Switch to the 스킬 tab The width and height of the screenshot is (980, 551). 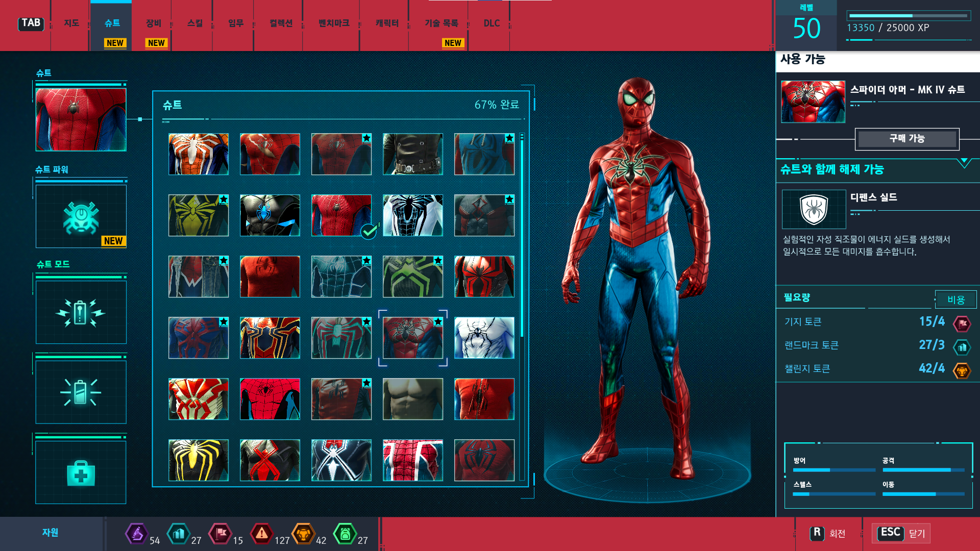coord(194,23)
